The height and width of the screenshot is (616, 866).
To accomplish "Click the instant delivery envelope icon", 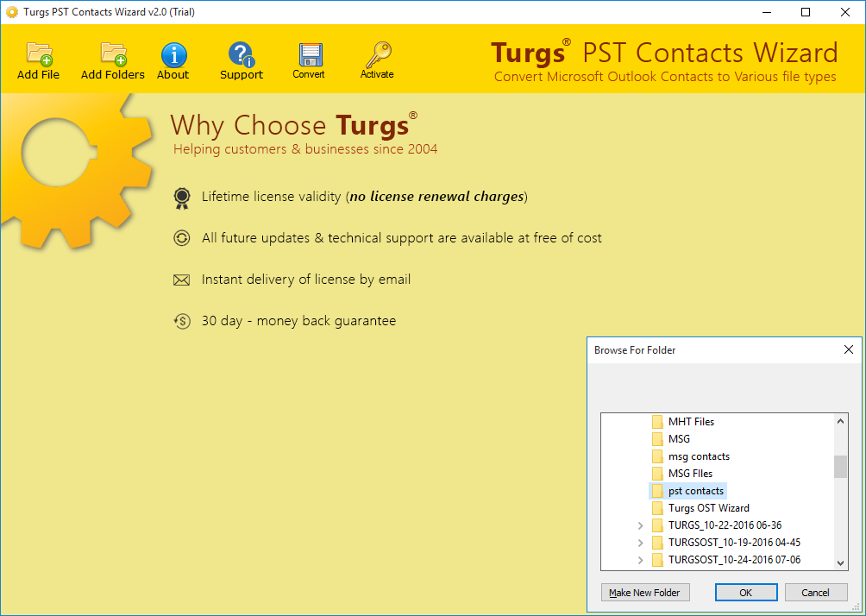I will [x=182, y=280].
